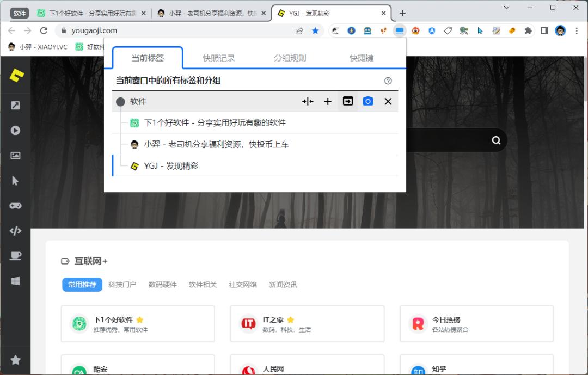Open the browser window dropdown chevron

(507, 8)
